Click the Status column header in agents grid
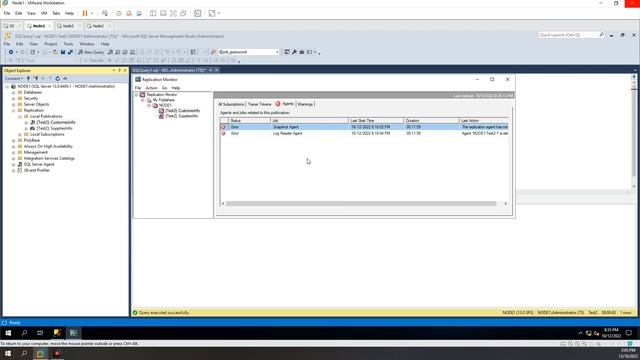The image size is (640, 360). tap(249, 121)
